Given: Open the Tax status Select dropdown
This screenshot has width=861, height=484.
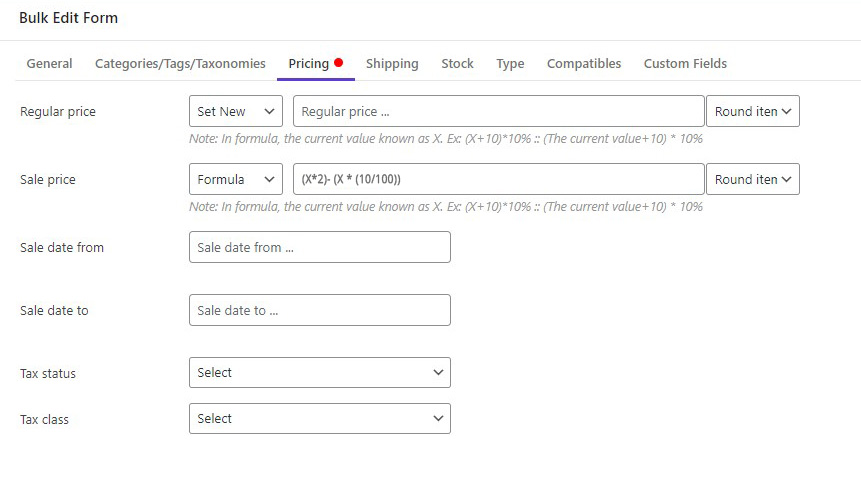Looking at the screenshot, I should click(x=320, y=372).
